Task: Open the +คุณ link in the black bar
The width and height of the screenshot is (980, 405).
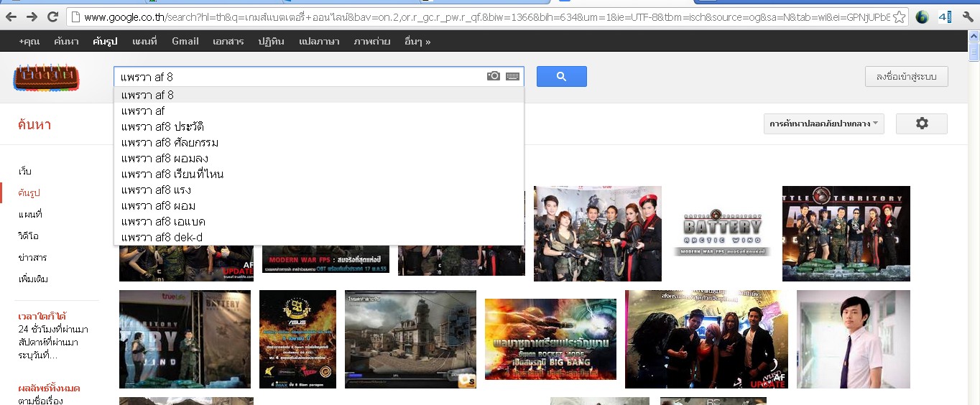Action: (29, 42)
